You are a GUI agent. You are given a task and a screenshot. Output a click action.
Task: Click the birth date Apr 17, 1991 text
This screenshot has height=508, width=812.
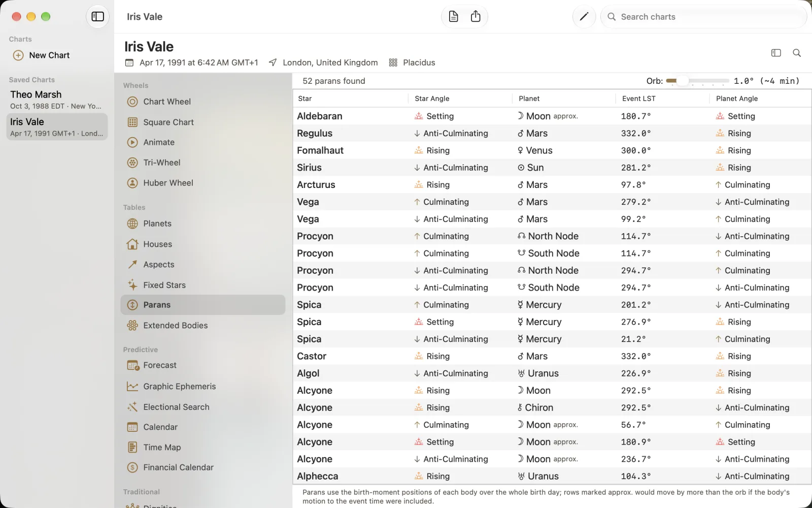coord(199,62)
